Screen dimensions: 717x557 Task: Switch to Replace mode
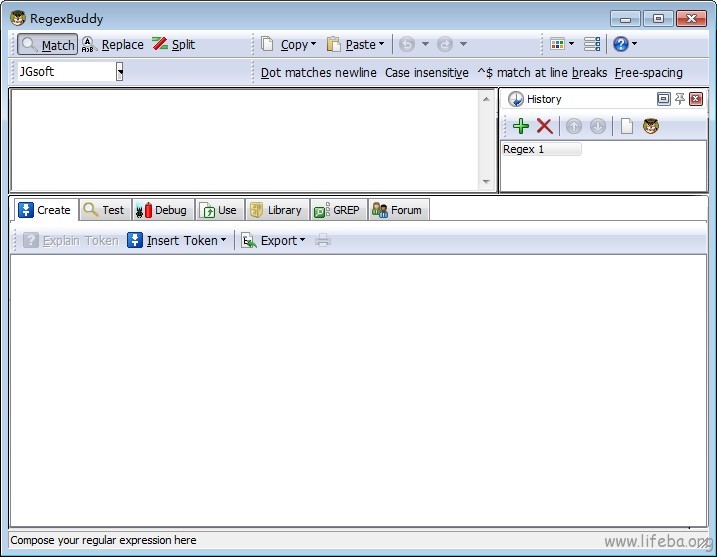coord(112,44)
